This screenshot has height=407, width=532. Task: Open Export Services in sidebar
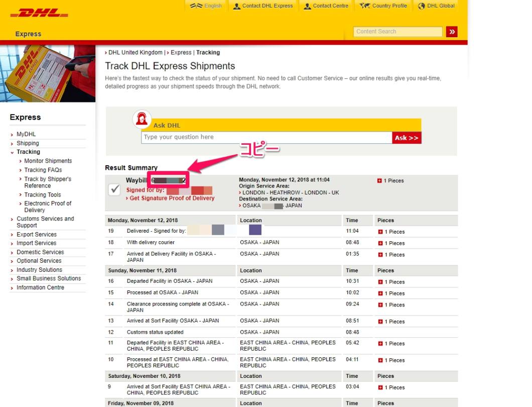[37, 235]
